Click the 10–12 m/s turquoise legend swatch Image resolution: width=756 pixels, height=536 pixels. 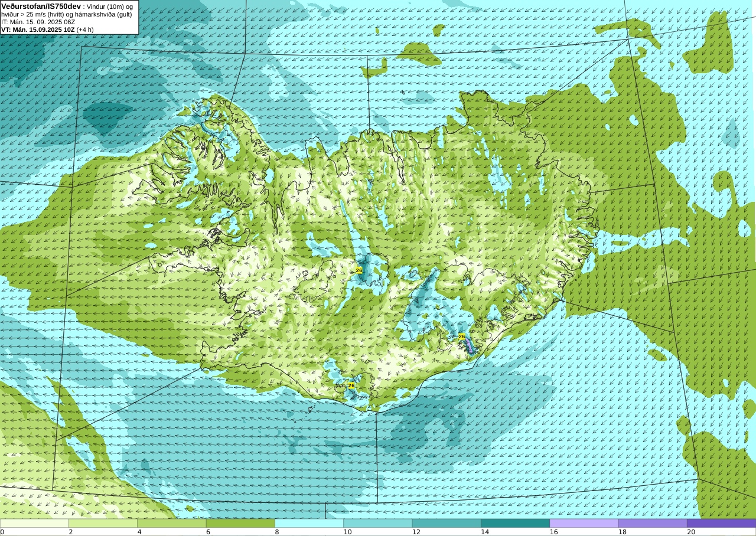coord(378,523)
